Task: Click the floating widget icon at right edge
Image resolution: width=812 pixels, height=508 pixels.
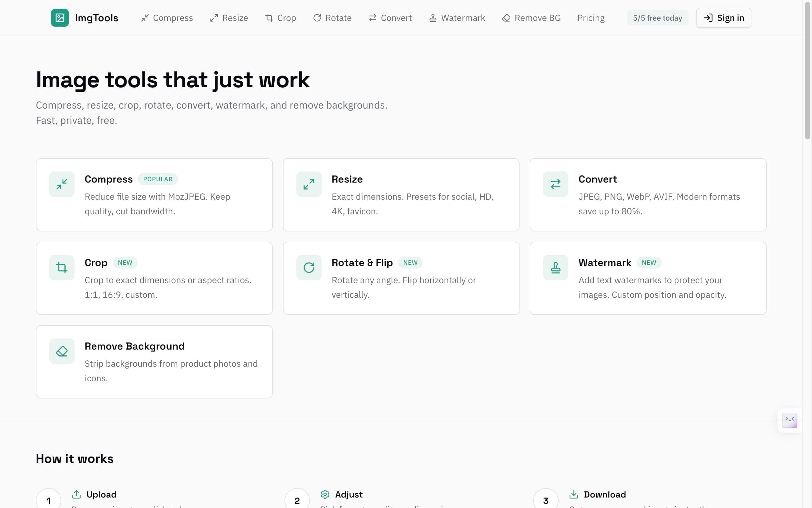Action: pyautogui.click(x=789, y=420)
